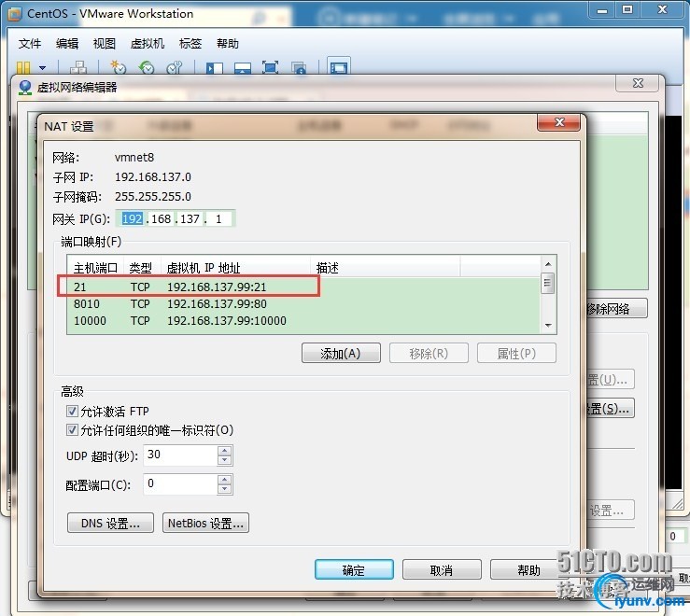Open the 标签 menu
The image size is (690, 616).
click(x=190, y=44)
